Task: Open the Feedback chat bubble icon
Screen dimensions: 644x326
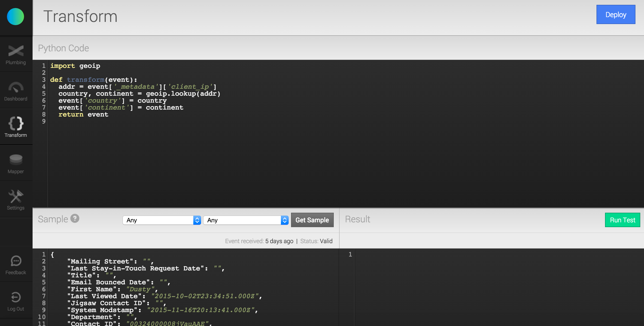Action: point(16,261)
